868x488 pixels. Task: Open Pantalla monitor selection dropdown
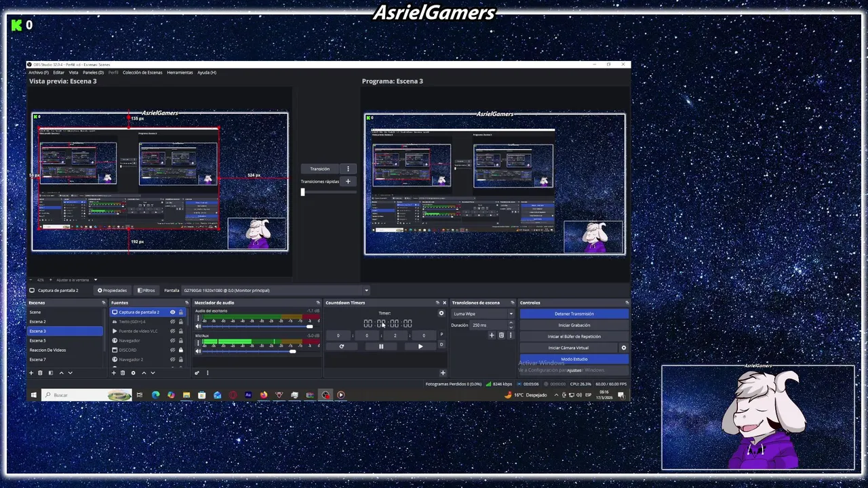point(276,290)
